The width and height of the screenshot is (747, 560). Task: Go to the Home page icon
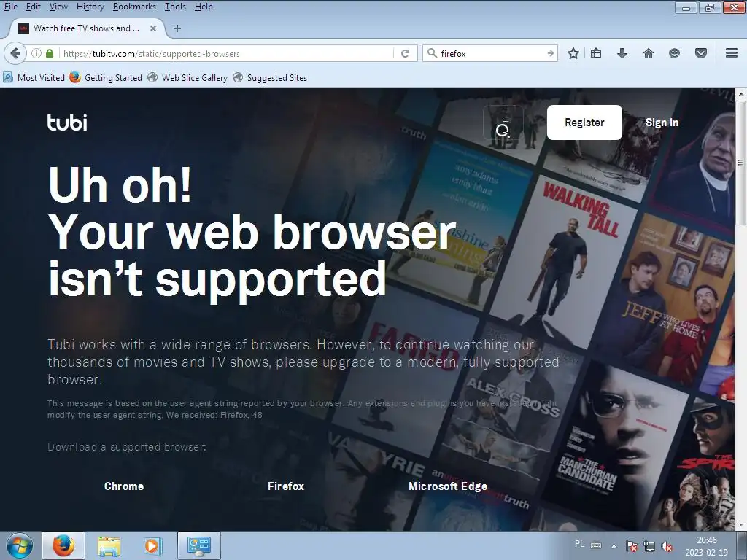point(649,53)
